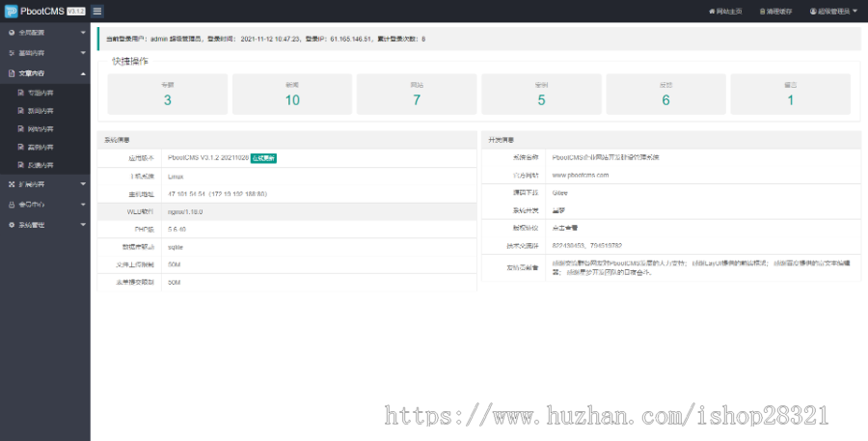This screenshot has width=868, height=441.
Task: Select the login info line with admin
Action: pyautogui.click(x=266, y=40)
